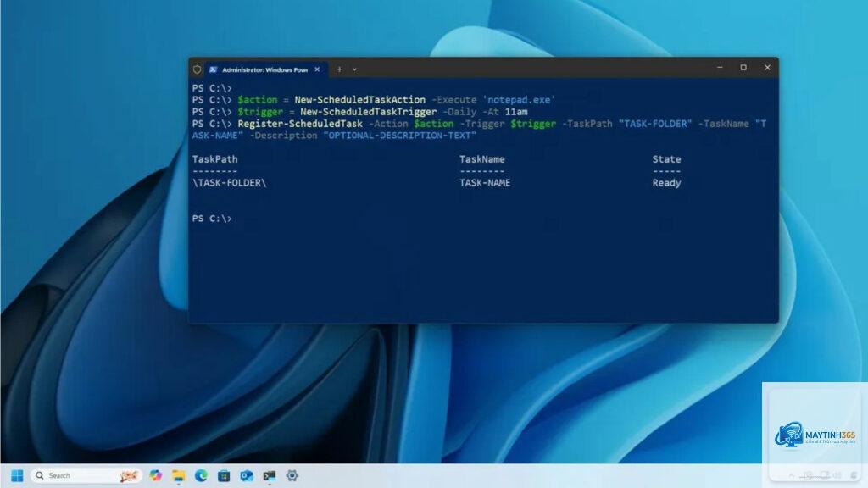Close the Administrator PowerShell tab
Screen dimensions: 868x488
tap(317, 69)
